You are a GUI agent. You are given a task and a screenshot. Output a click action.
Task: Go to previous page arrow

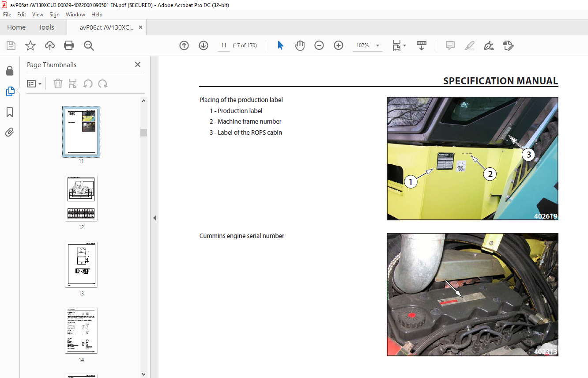(x=184, y=45)
